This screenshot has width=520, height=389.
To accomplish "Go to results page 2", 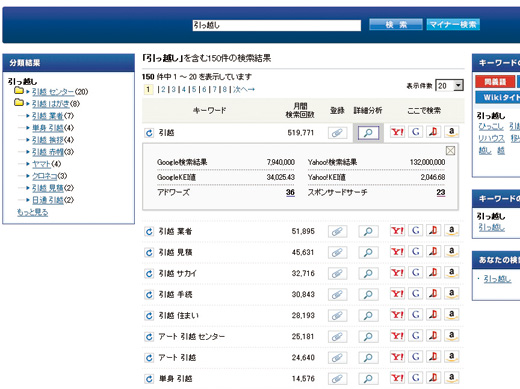I will [x=163, y=89].
